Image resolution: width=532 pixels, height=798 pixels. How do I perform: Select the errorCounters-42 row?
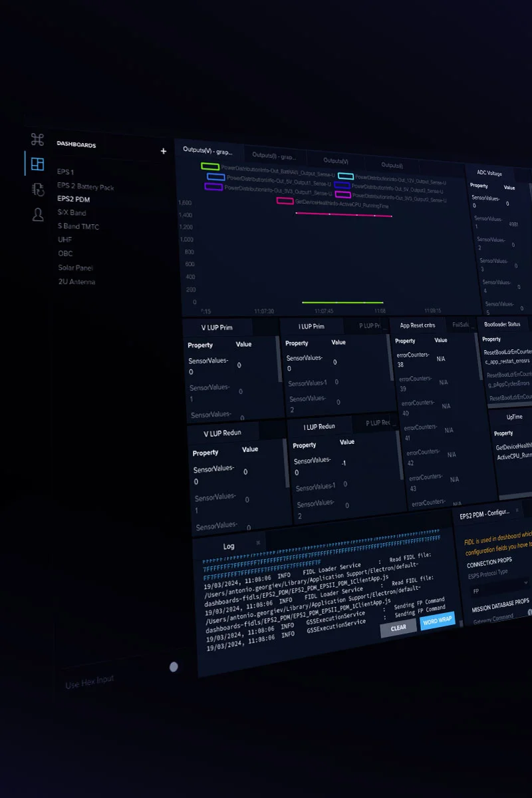click(x=432, y=457)
